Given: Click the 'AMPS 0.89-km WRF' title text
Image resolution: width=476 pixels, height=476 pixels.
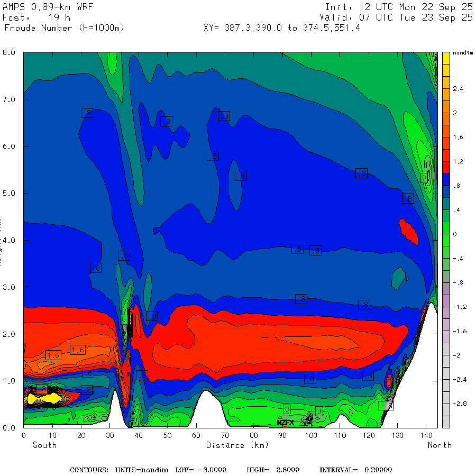Looking at the screenshot, I should pos(48,7).
